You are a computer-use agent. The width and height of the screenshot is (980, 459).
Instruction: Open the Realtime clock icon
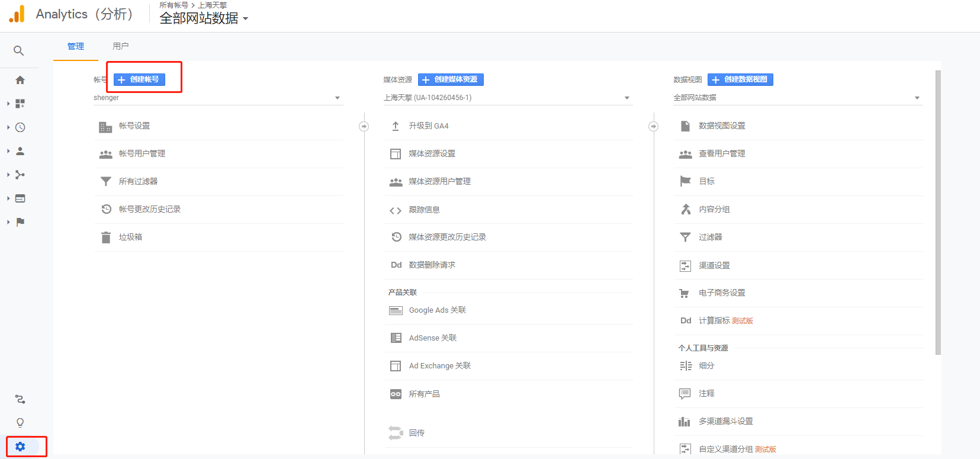coord(20,127)
